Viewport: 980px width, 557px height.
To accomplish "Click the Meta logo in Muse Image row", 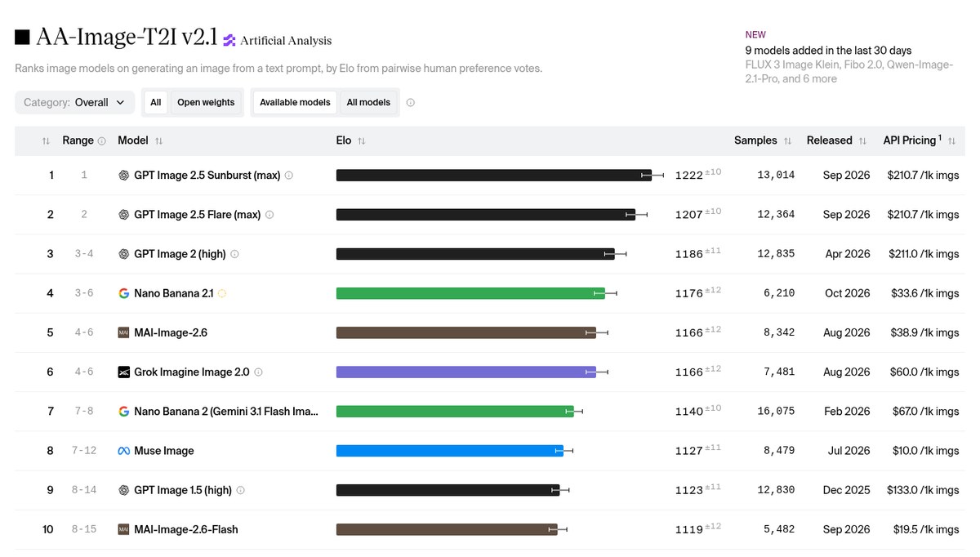I will point(124,451).
